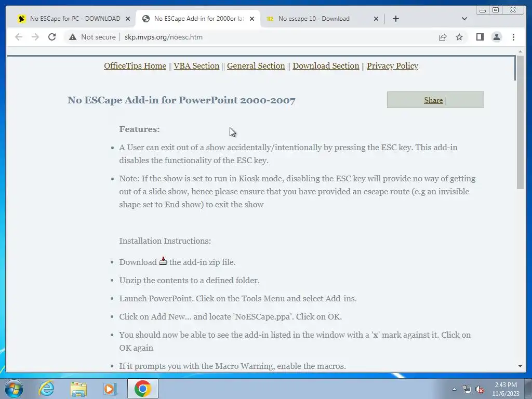Image resolution: width=532 pixels, height=399 pixels.
Task: Click the Share link
Action: click(433, 100)
